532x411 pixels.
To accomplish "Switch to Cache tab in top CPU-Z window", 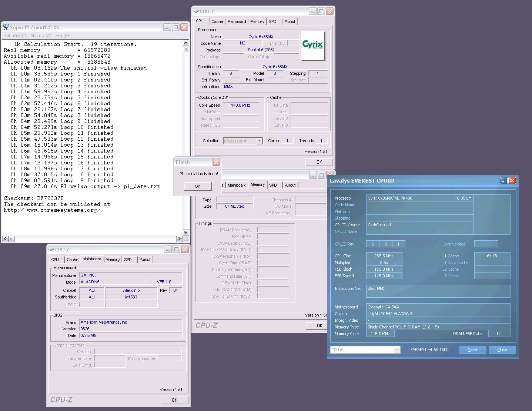I will coord(217,21).
